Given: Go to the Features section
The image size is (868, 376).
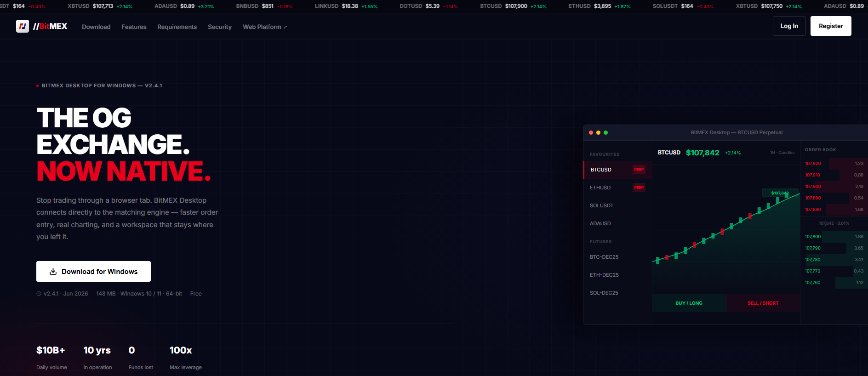Looking at the screenshot, I should 134,27.
